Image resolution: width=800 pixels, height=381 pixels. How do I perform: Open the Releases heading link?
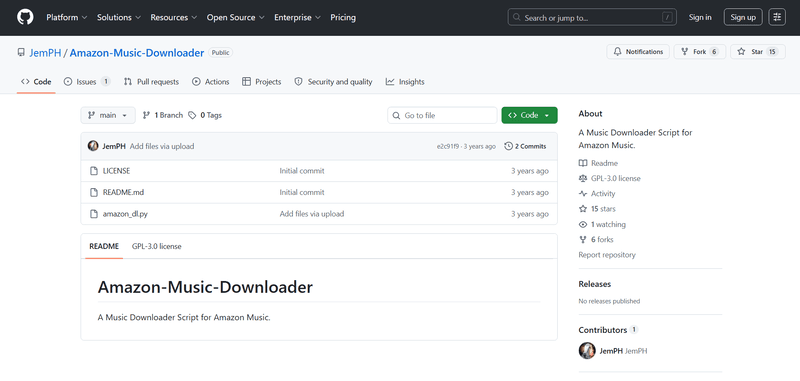[594, 284]
